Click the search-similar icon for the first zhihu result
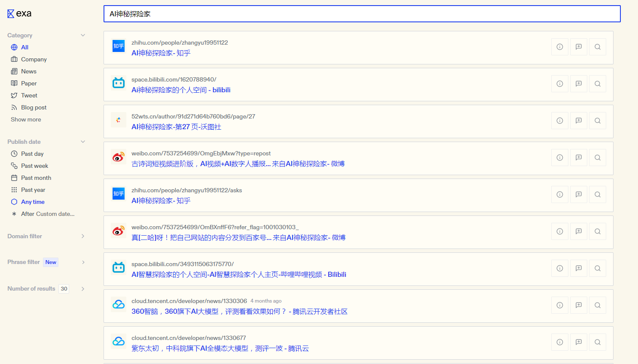The width and height of the screenshot is (638, 364). (x=598, y=47)
